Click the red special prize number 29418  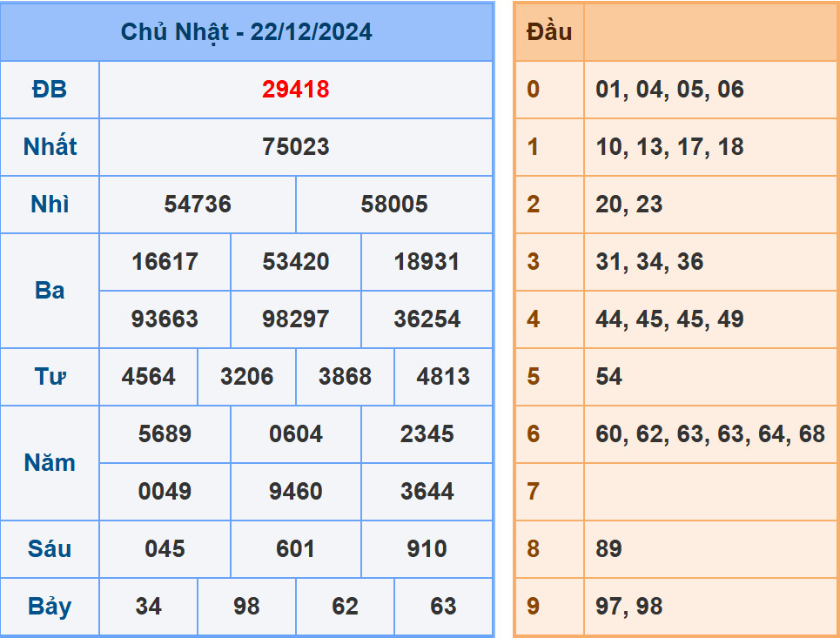pos(295,90)
